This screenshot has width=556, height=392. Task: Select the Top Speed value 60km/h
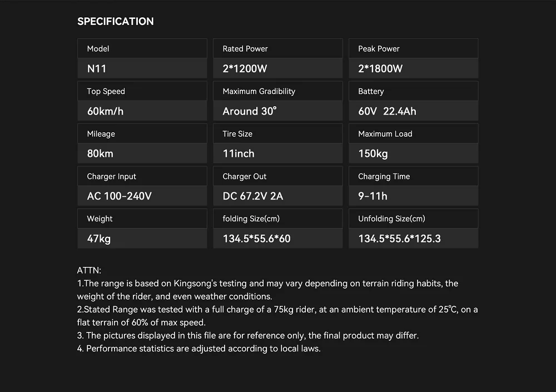point(106,111)
